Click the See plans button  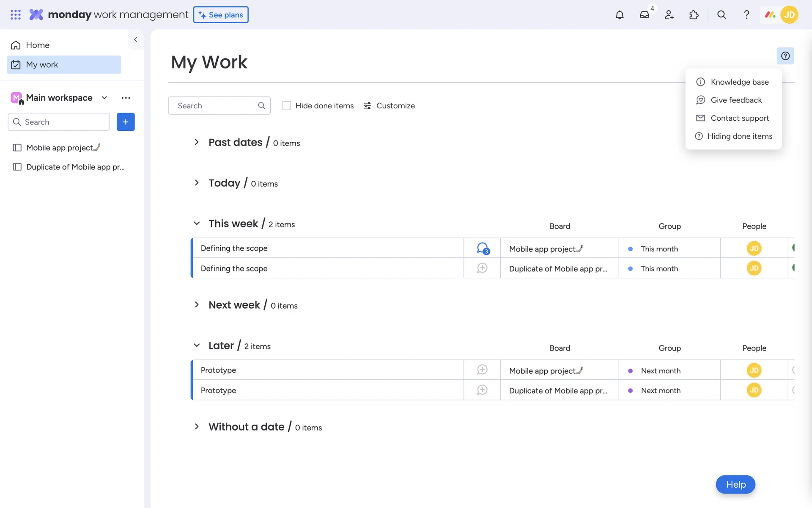(x=221, y=15)
